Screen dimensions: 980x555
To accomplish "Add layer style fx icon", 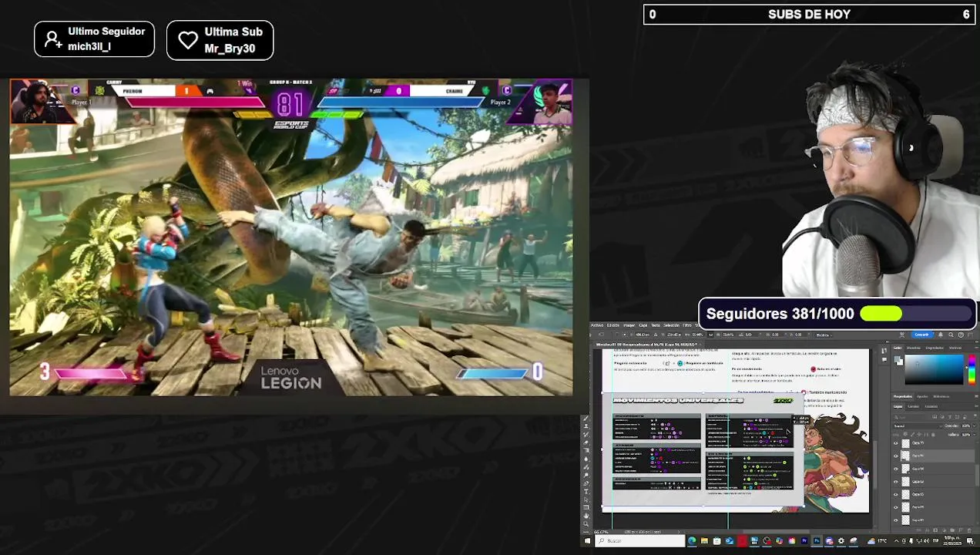I will [x=927, y=530].
